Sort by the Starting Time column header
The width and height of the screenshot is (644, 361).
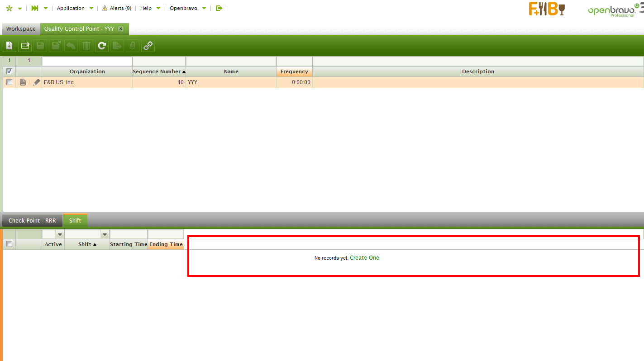129,244
